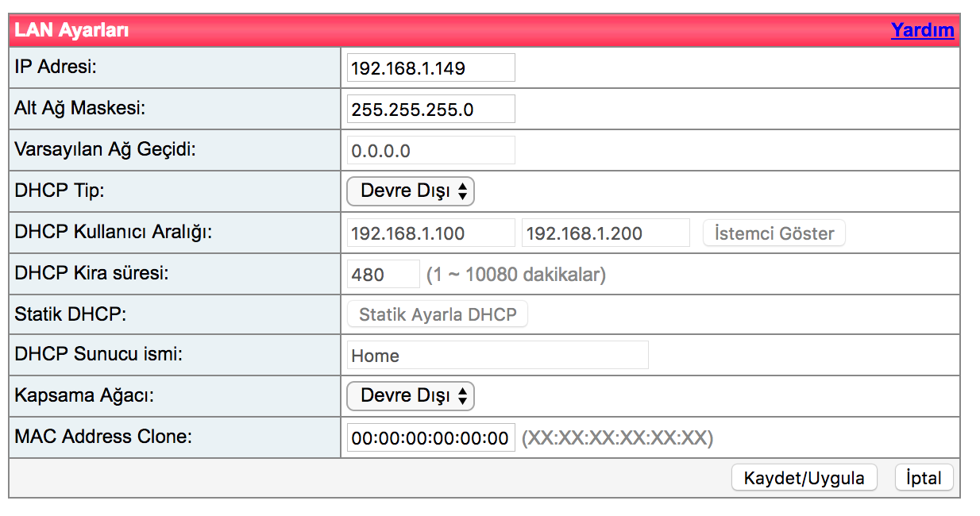Viewport: 980px width, 516px height.
Task: Click the DHCP Kullanıcı Aralığı label
Action: [114, 233]
